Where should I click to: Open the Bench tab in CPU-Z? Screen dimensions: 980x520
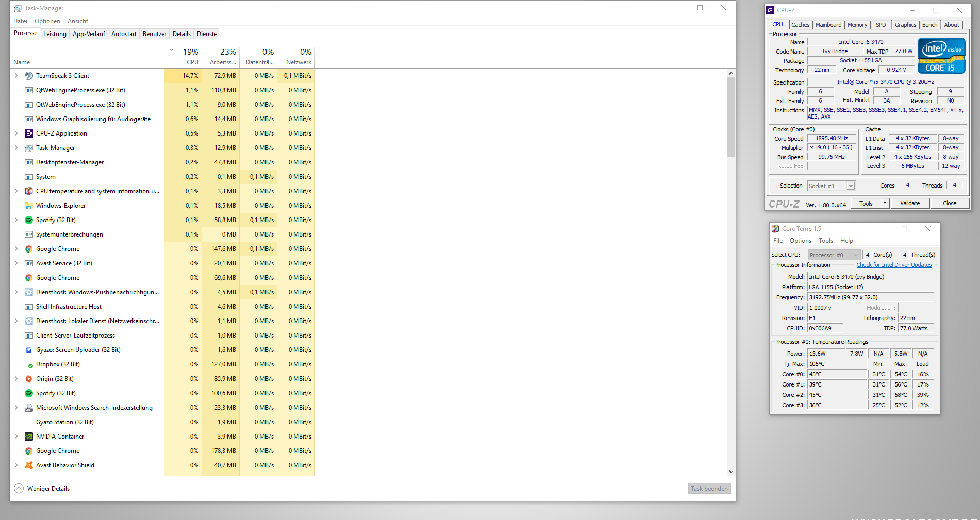coord(929,25)
